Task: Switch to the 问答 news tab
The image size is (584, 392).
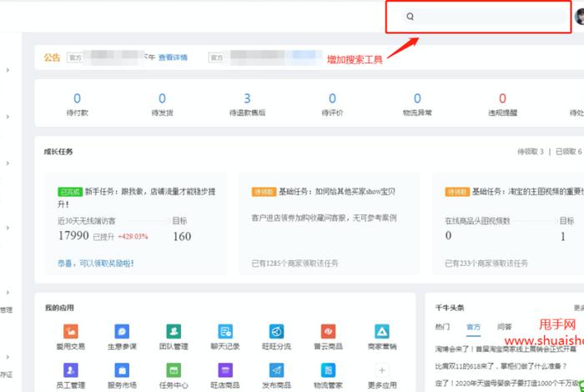Action: [x=504, y=327]
